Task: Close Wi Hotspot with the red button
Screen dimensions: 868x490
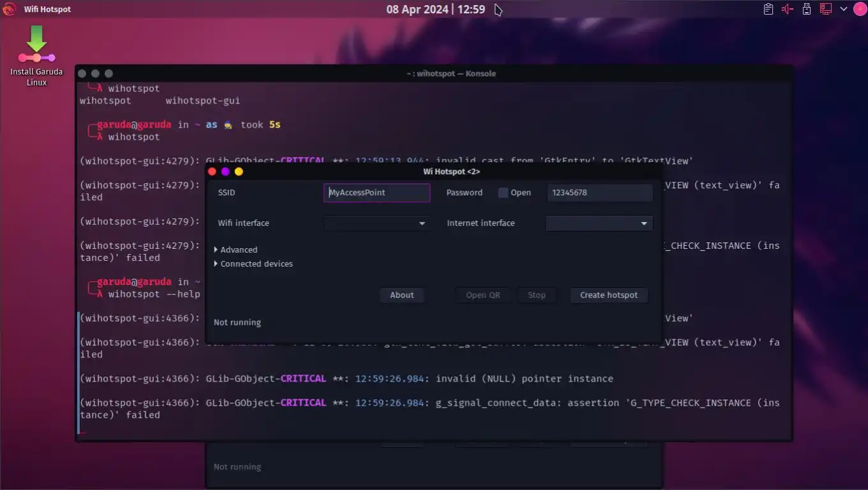Action: coord(213,172)
